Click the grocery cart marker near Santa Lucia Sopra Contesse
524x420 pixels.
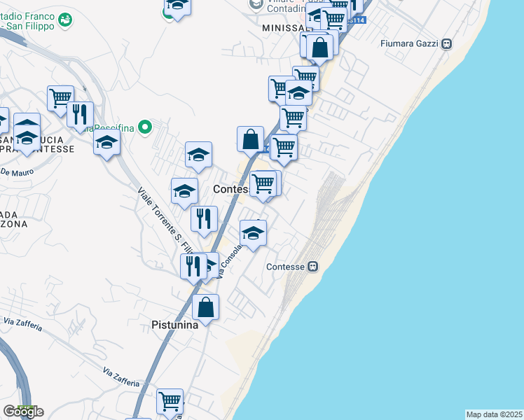[x=60, y=100]
